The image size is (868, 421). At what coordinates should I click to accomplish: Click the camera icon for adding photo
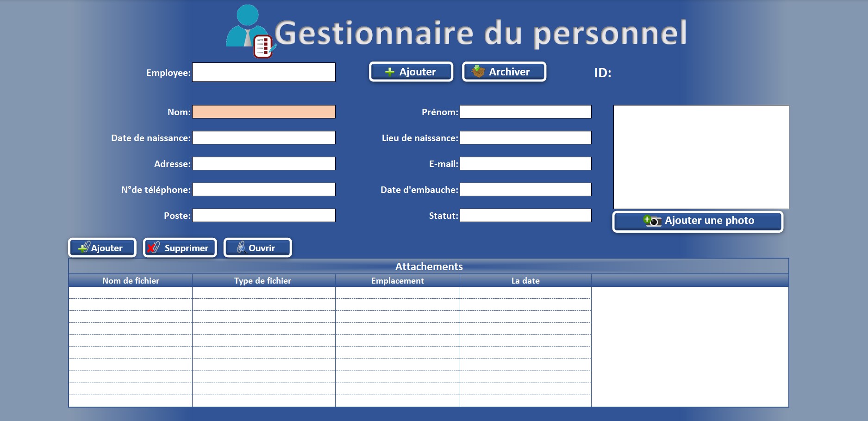tap(652, 221)
